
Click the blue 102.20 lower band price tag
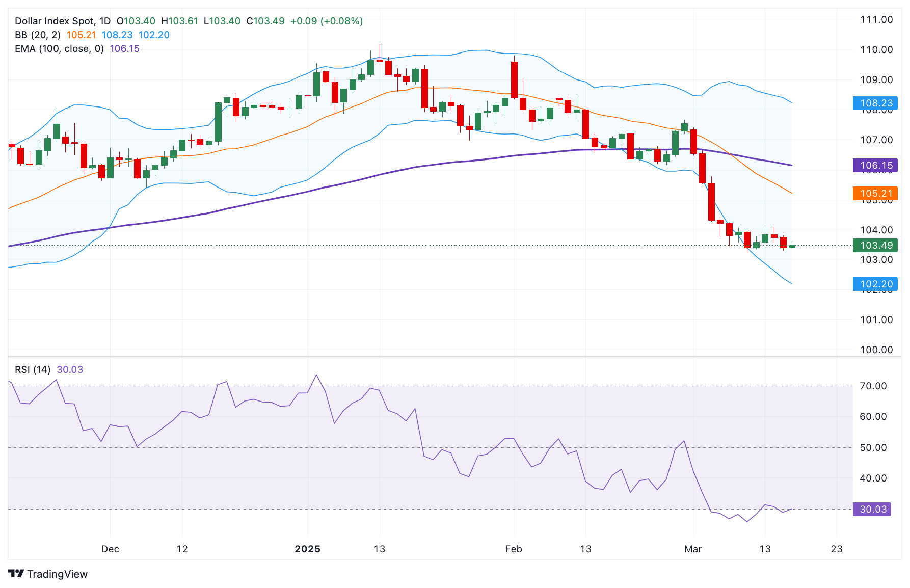click(x=875, y=284)
